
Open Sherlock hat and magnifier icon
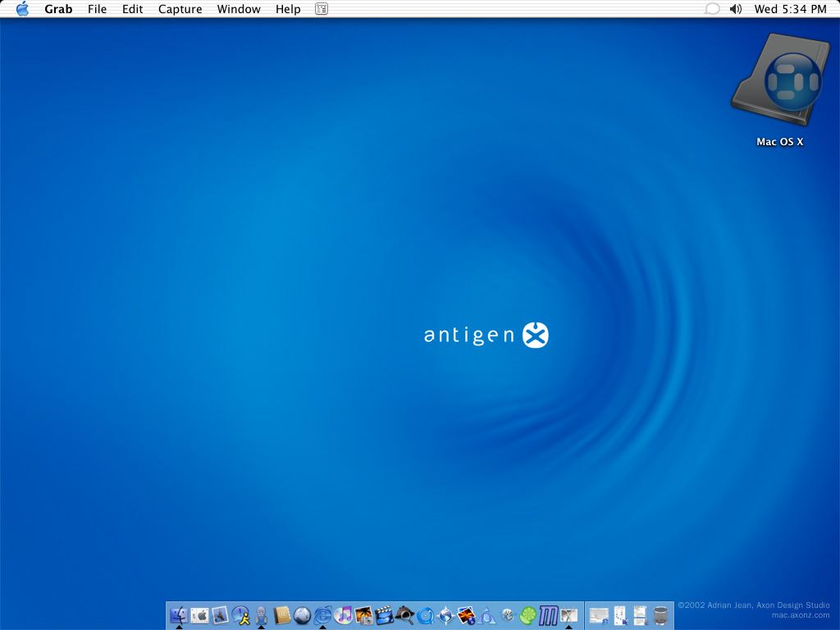point(405,615)
